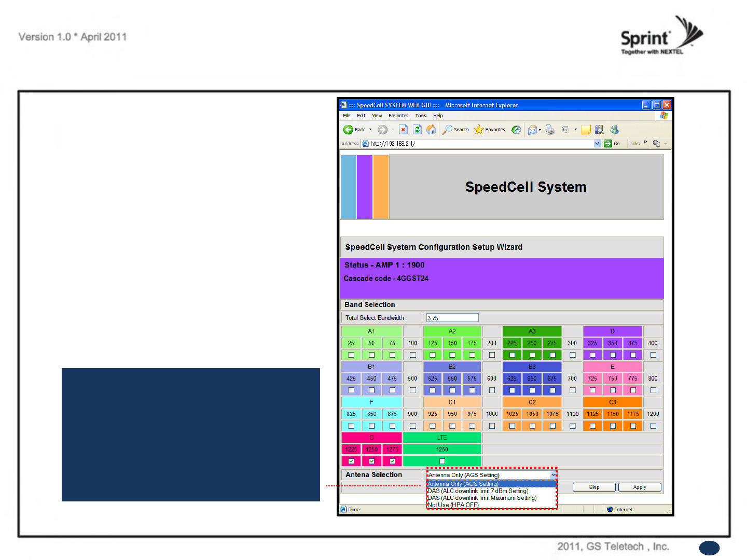Check the A1 band 25 checkbox
Screen dimensions: 747x560
(x=351, y=355)
